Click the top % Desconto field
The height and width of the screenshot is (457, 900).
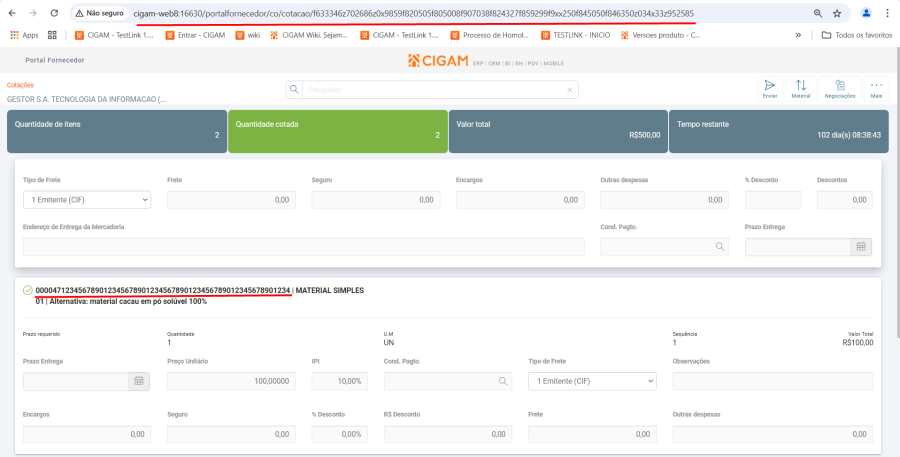click(x=773, y=200)
